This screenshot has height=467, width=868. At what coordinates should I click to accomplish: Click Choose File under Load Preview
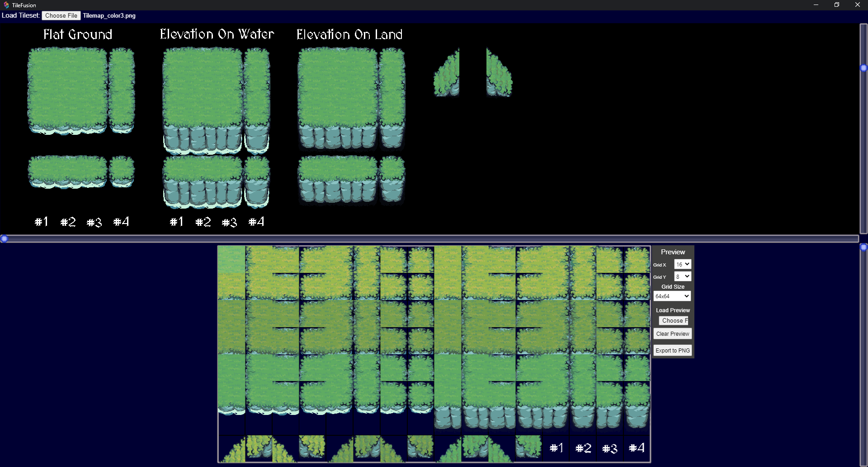[x=673, y=320]
